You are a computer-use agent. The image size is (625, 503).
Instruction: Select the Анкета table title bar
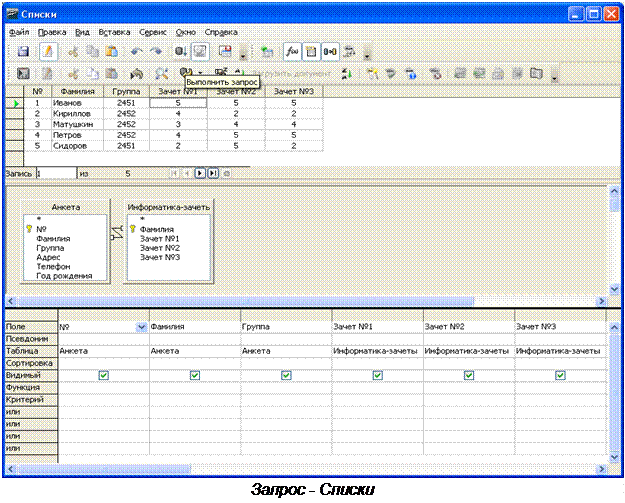(x=65, y=207)
